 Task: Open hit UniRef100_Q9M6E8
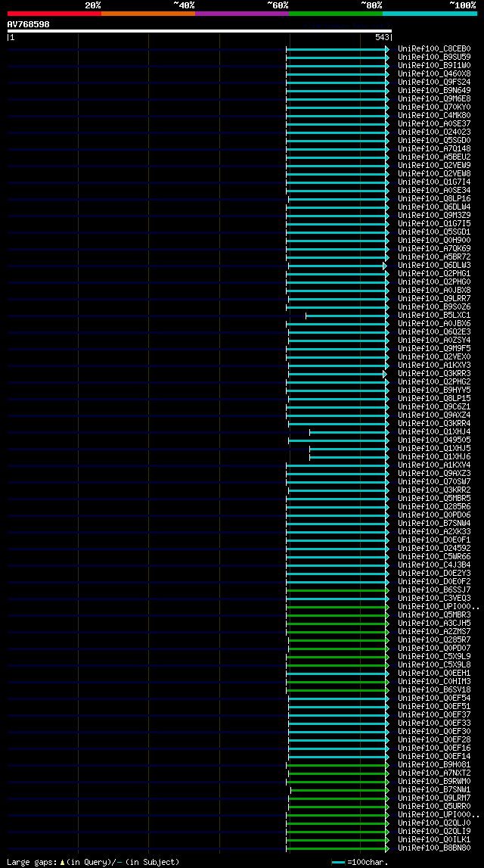[x=434, y=98]
